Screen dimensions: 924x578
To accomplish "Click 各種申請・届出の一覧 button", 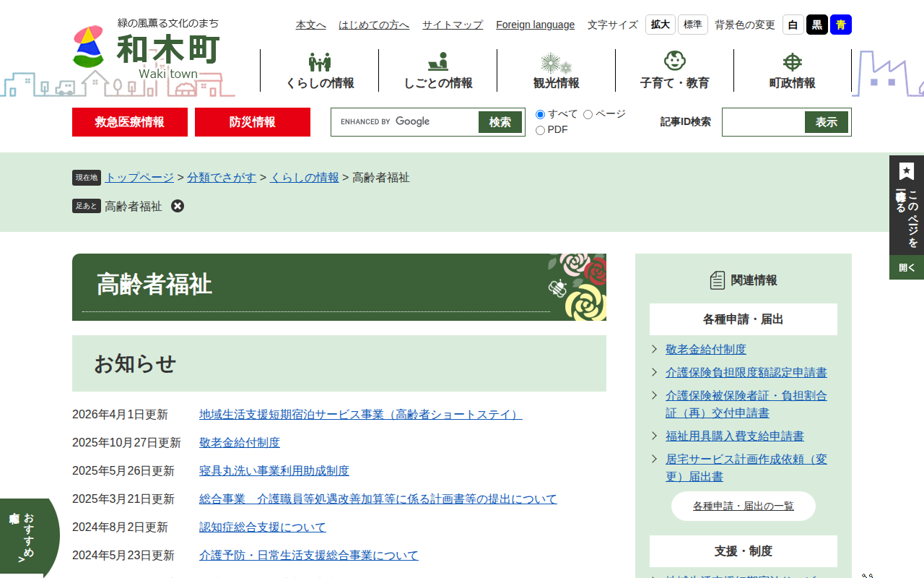I will tap(744, 506).
